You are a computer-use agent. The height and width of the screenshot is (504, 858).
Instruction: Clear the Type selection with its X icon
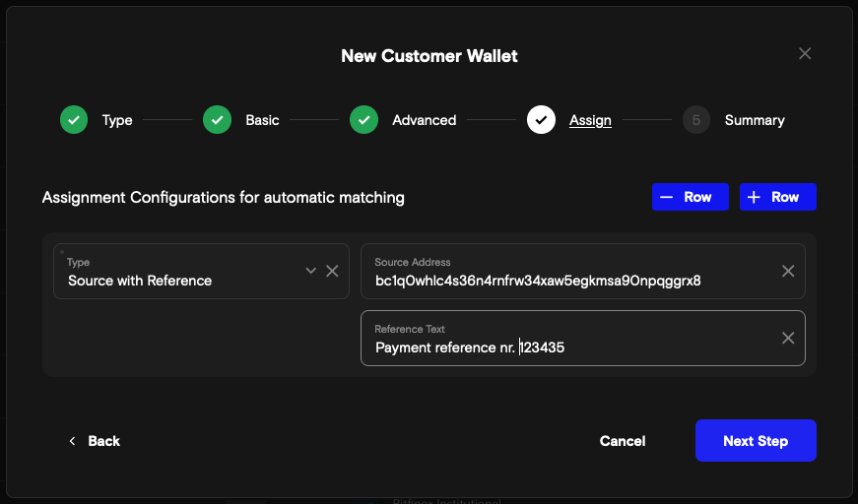(332, 271)
